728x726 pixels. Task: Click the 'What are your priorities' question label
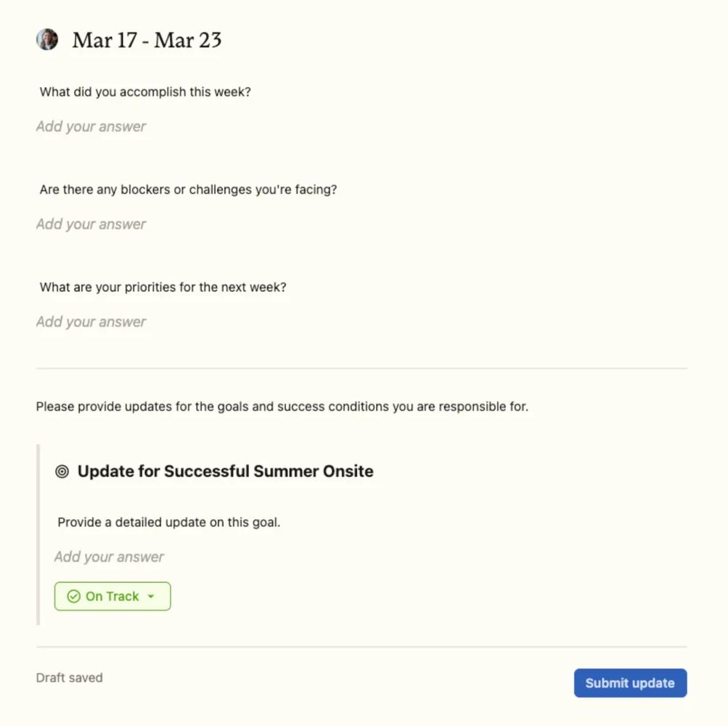coord(163,287)
